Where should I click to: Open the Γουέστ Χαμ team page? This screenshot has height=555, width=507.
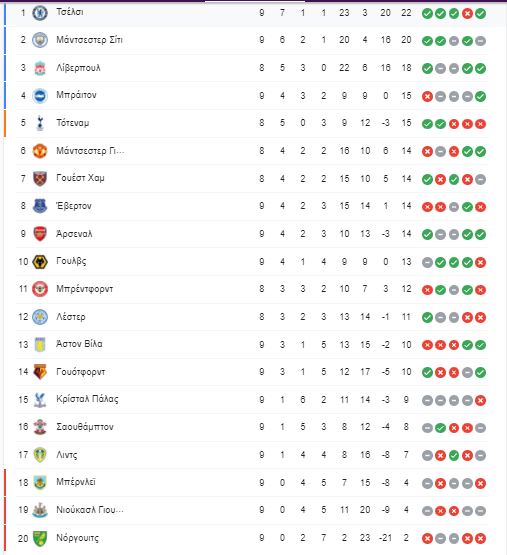(80, 178)
